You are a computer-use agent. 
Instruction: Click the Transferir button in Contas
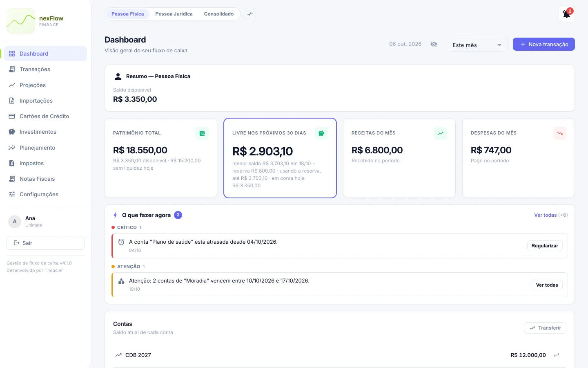[x=545, y=328]
